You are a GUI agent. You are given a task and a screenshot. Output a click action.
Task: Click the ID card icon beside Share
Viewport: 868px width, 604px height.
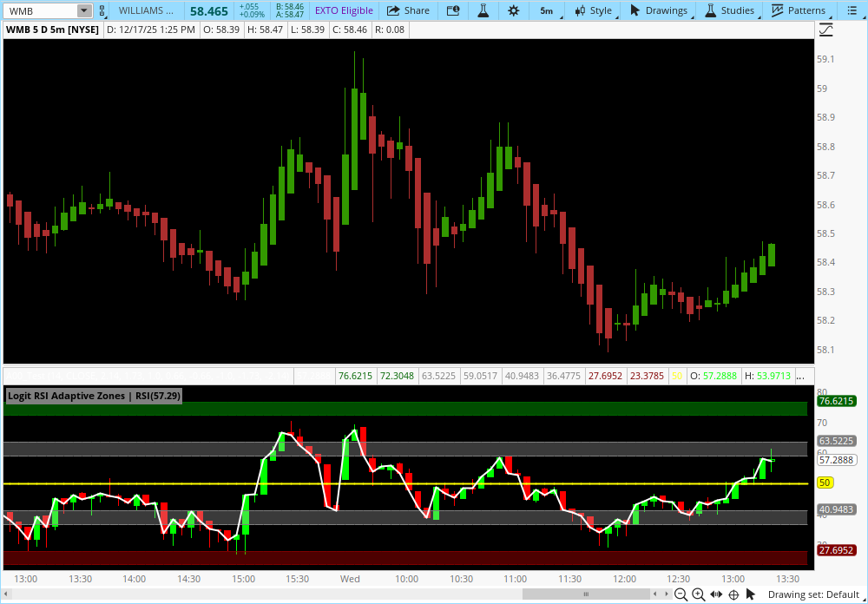(x=453, y=10)
